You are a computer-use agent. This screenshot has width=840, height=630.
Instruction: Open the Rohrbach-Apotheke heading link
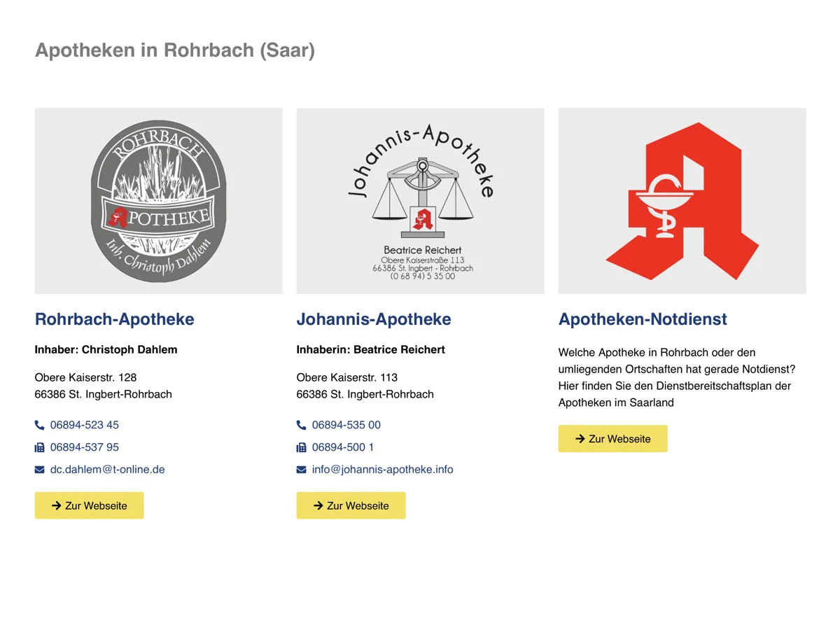[115, 319]
